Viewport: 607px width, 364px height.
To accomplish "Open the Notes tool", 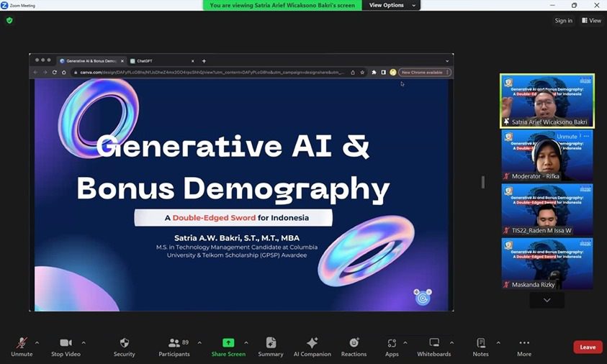I will (481, 347).
